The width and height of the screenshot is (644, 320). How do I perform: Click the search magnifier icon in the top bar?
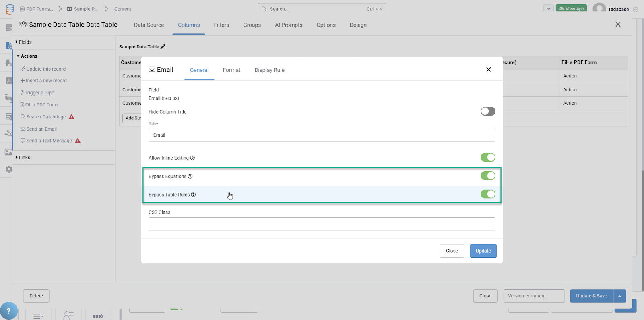coord(264,9)
